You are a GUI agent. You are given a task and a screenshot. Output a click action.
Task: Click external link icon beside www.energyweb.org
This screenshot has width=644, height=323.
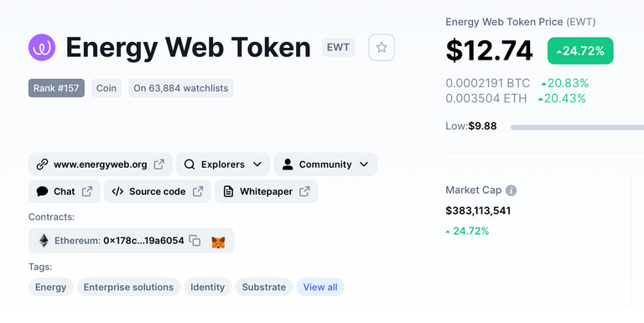159,164
